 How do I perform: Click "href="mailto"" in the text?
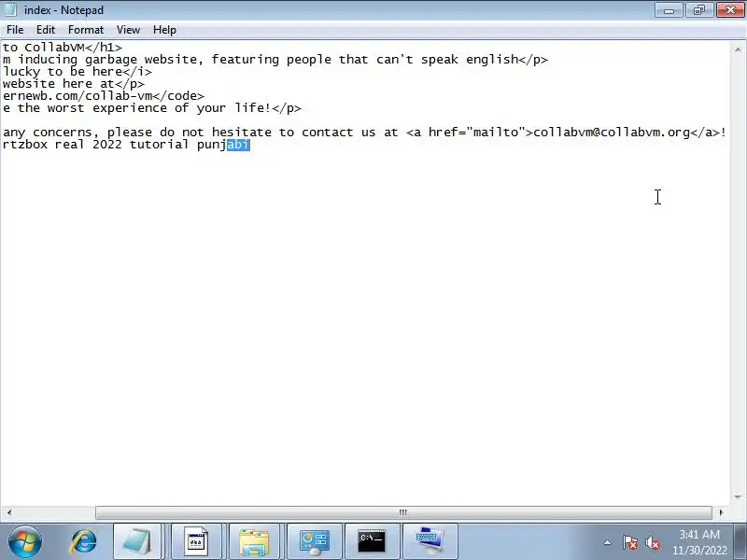coord(477,133)
